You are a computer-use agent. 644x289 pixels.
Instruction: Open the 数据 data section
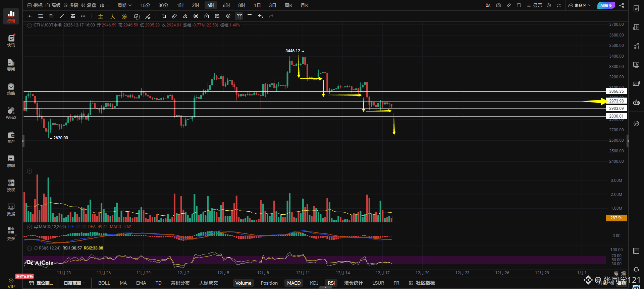11,209
